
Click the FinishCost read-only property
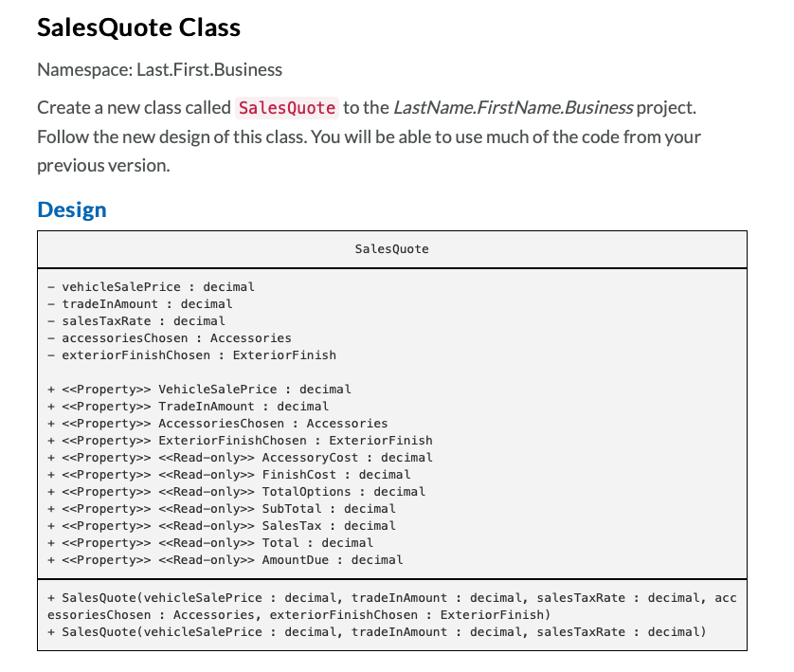(230, 474)
